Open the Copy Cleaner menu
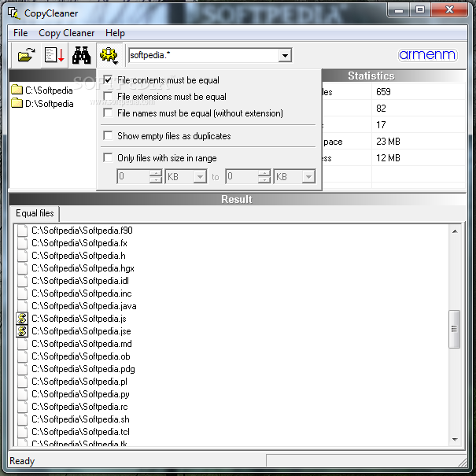 pyautogui.click(x=66, y=33)
